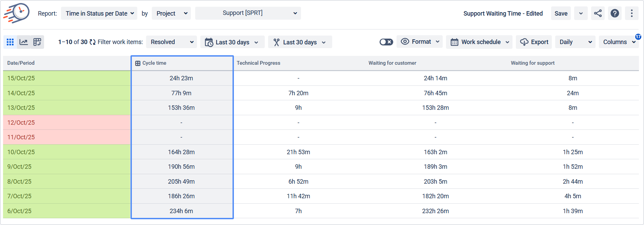Open the Work schedule dropdown
Image resolution: width=644 pixels, height=225 pixels.
pyautogui.click(x=479, y=42)
